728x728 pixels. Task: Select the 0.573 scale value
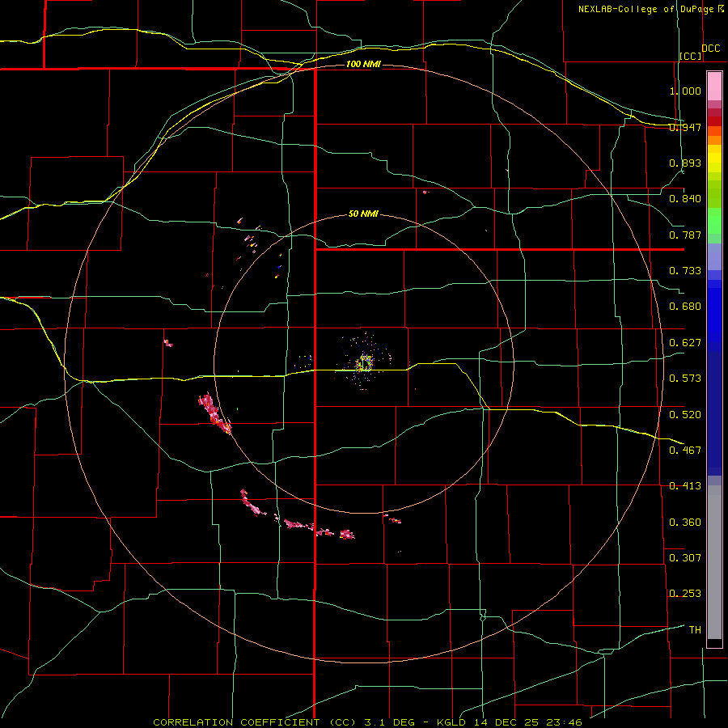[x=685, y=379]
